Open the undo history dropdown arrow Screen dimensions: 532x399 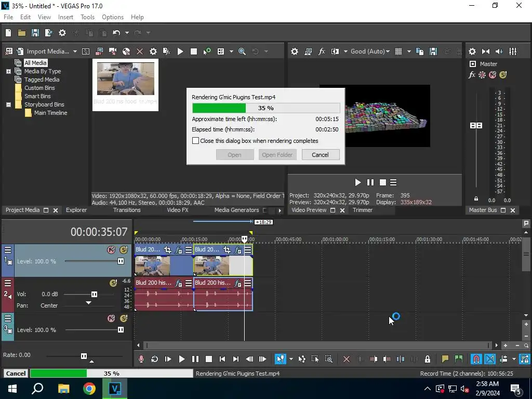coord(127,33)
